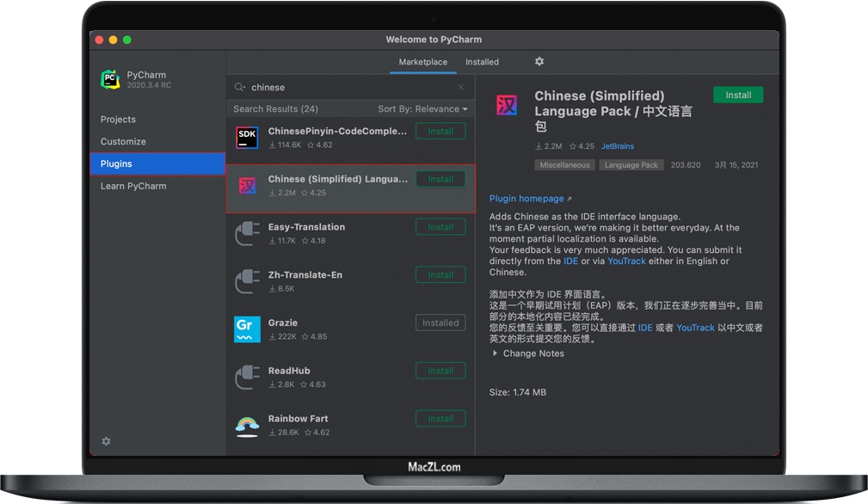The height and width of the screenshot is (504, 868).
Task: Click the Miscellaneous tag
Action: 564,165
